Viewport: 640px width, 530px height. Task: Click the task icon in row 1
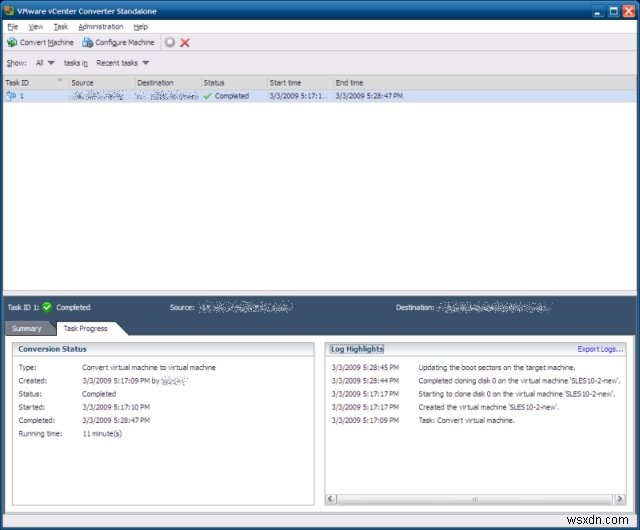pyautogui.click(x=11, y=96)
